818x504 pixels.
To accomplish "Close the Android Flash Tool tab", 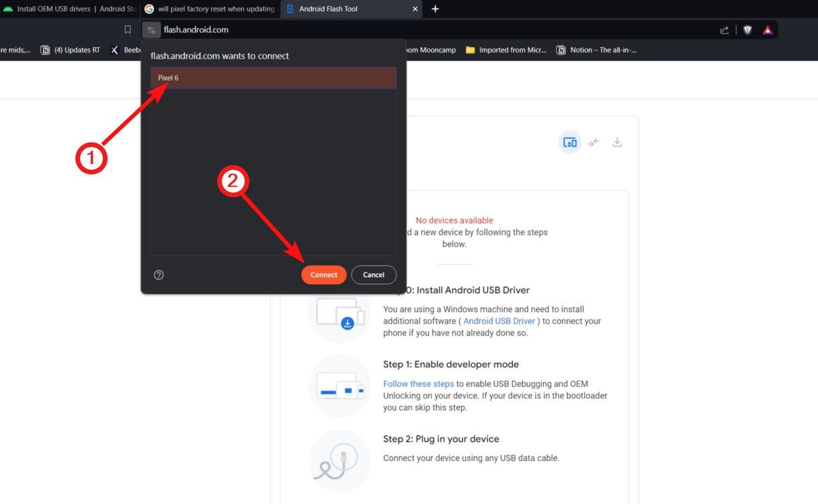I will coord(415,9).
